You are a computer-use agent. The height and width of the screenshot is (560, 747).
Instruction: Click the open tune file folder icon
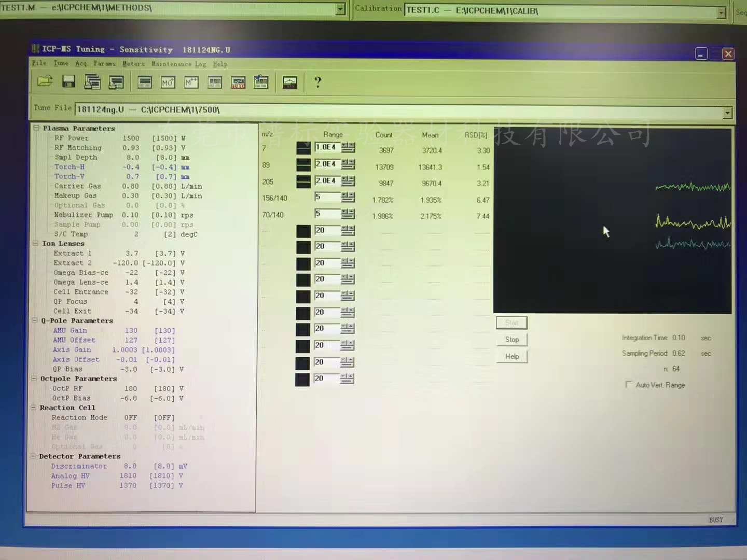pos(45,81)
